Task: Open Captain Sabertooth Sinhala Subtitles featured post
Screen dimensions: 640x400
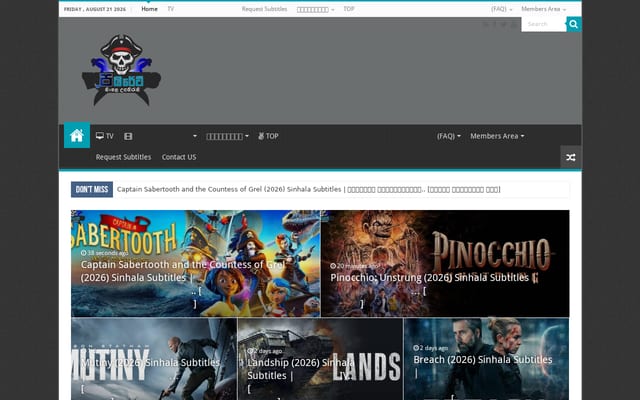Action: [183, 271]
